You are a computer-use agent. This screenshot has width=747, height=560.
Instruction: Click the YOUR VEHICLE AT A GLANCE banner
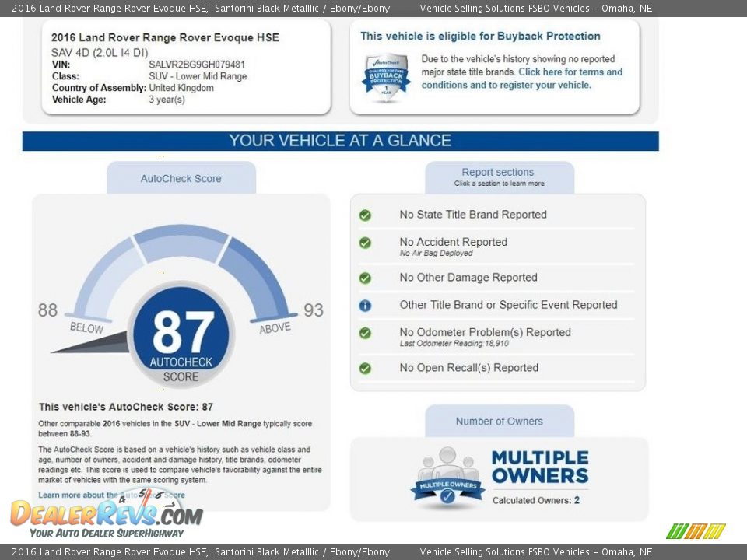(340, 141)
